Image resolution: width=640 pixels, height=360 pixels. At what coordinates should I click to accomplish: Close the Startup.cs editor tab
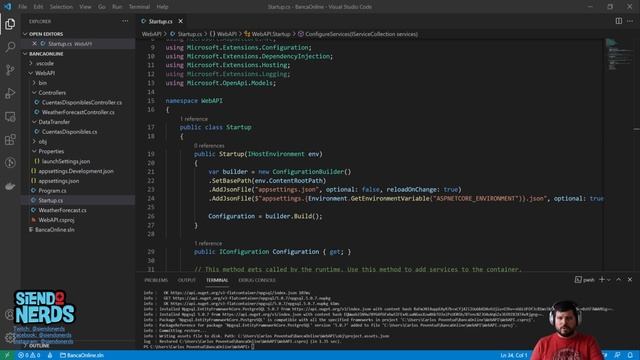[x=180, y=21]
